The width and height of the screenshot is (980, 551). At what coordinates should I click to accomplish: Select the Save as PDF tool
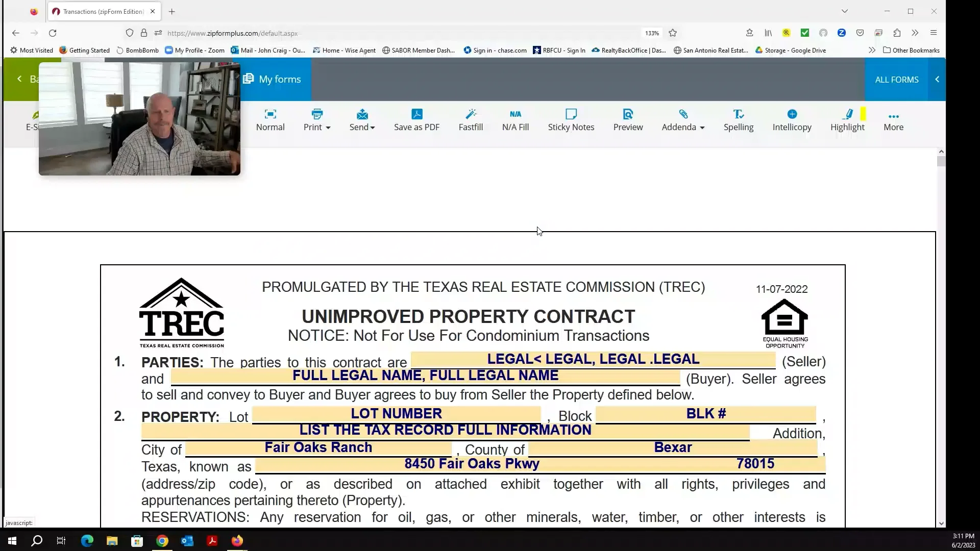[x=416, y=120]
